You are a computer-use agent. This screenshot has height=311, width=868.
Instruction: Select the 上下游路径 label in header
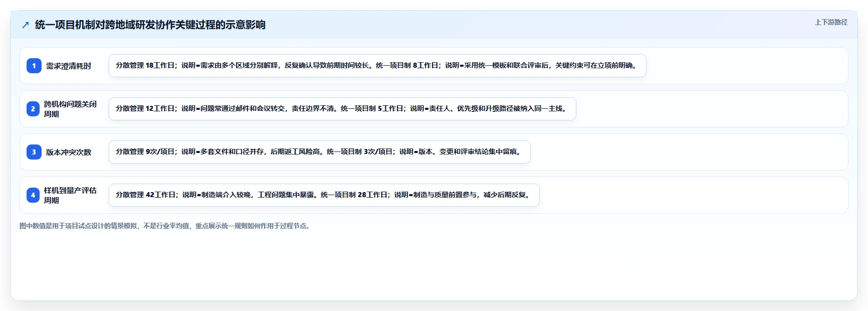tap(831, 22)
